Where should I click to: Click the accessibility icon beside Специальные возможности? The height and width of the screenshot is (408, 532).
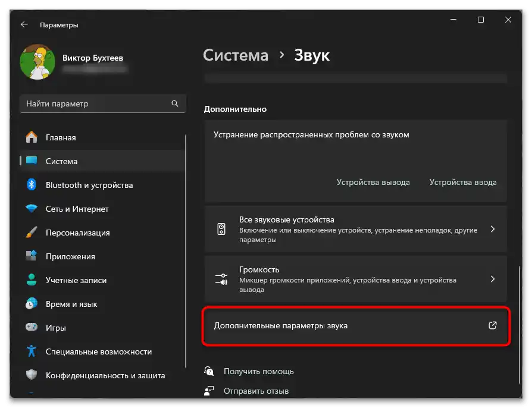[33, 351]
